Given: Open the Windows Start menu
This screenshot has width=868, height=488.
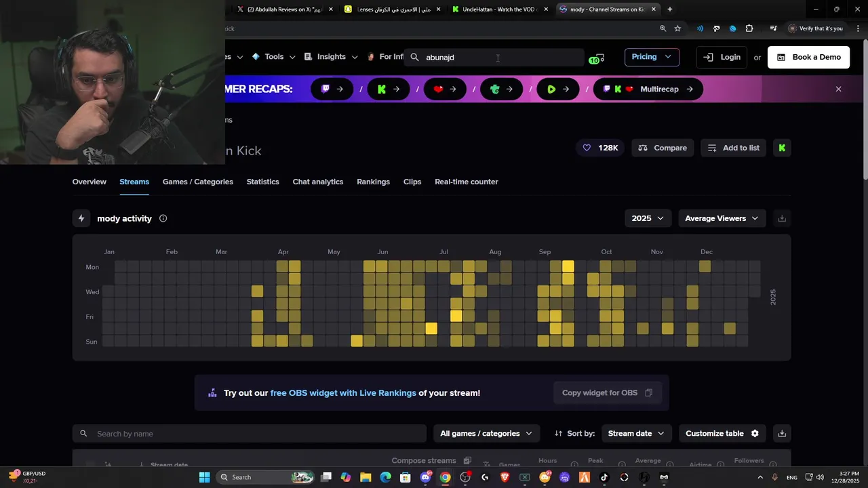Looking at the screenshot, I should point(204,477).
